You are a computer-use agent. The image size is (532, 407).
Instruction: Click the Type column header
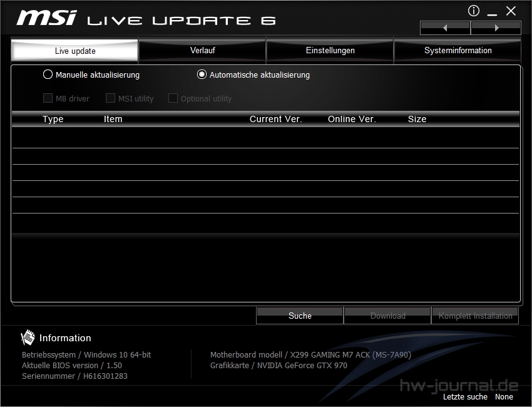[53, 119]
